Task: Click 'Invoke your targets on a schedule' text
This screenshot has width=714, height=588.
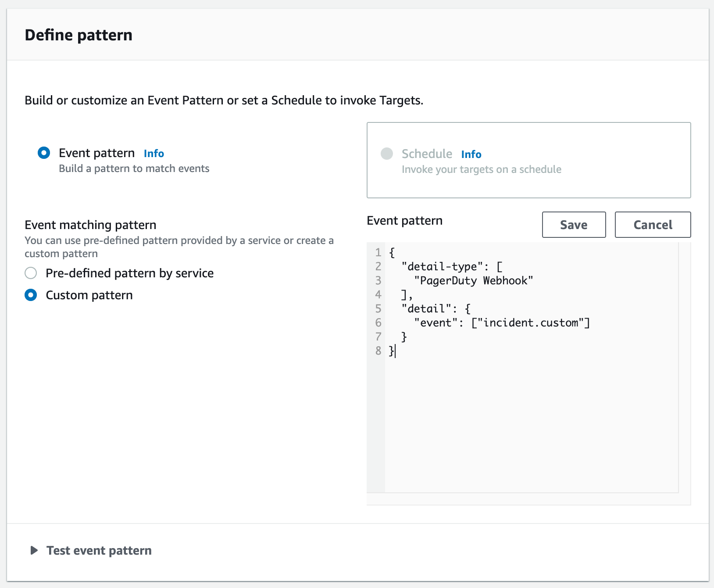Action: (482, 169)
